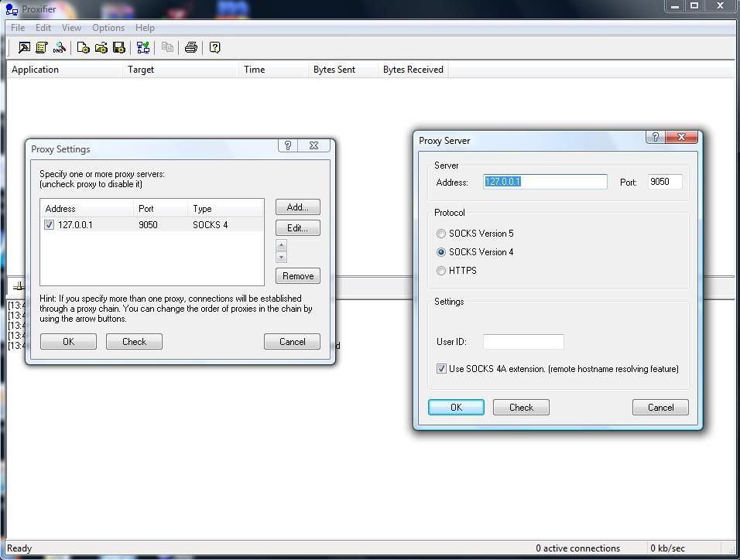Click the 'Ready' status bar text
The width and height of the screenshot is (740, 560).
point(19,548)
